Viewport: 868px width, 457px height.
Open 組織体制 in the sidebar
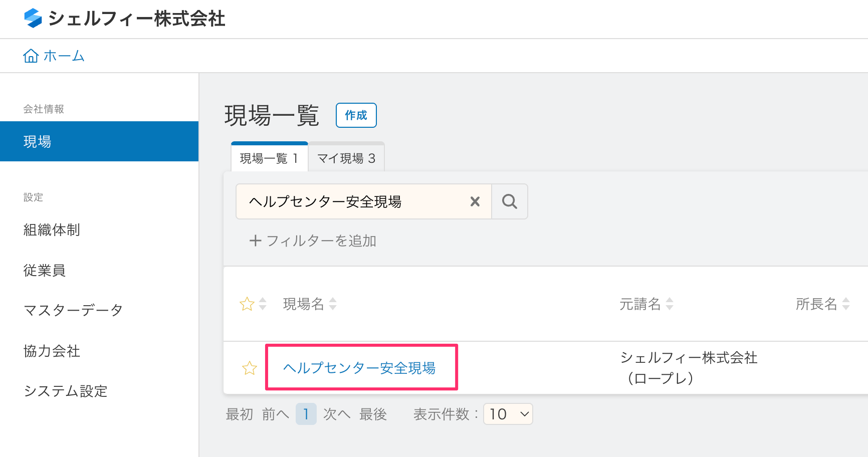click(x=52, y=230)
